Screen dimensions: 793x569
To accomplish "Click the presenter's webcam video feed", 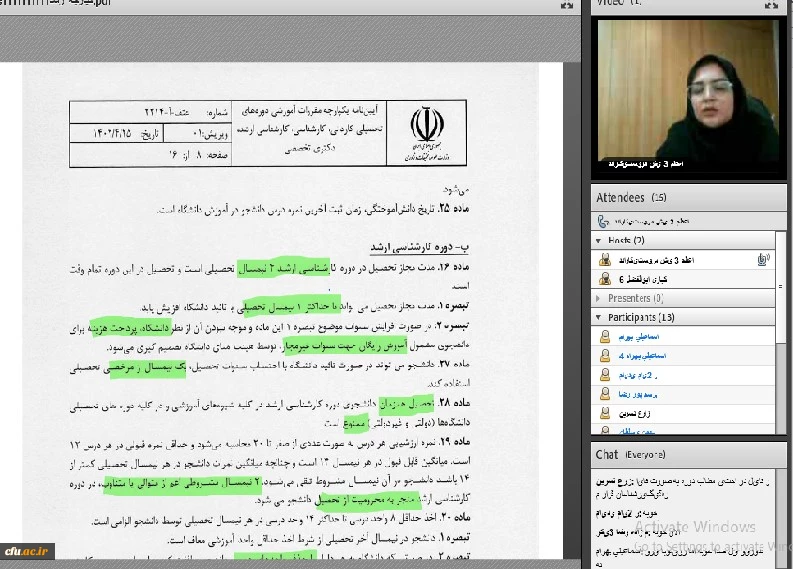I will (x=688, y=95).
